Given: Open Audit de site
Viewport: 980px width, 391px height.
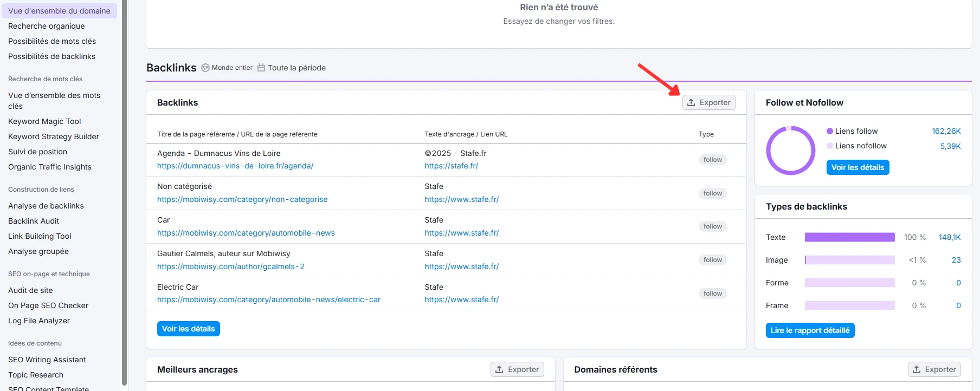Looking at the screenshot, I should 30,290.
